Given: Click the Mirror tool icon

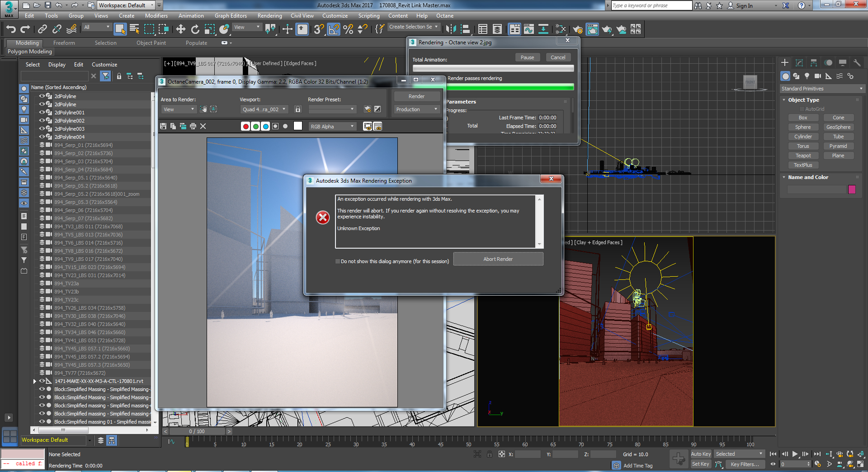Looking at the screenshot, I should (x=451, y=29).
